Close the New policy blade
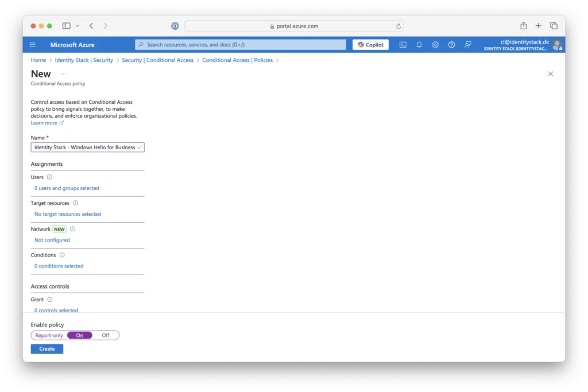The image size is (588, 392). (551, 74)
